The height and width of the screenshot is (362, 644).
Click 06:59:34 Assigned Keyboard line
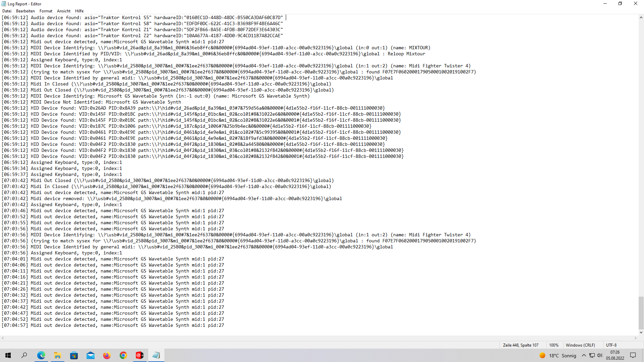coord(62,169)
